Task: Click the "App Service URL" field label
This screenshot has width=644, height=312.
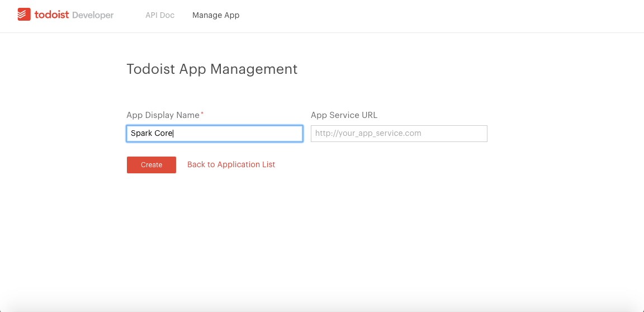Action: pos(344,115)
